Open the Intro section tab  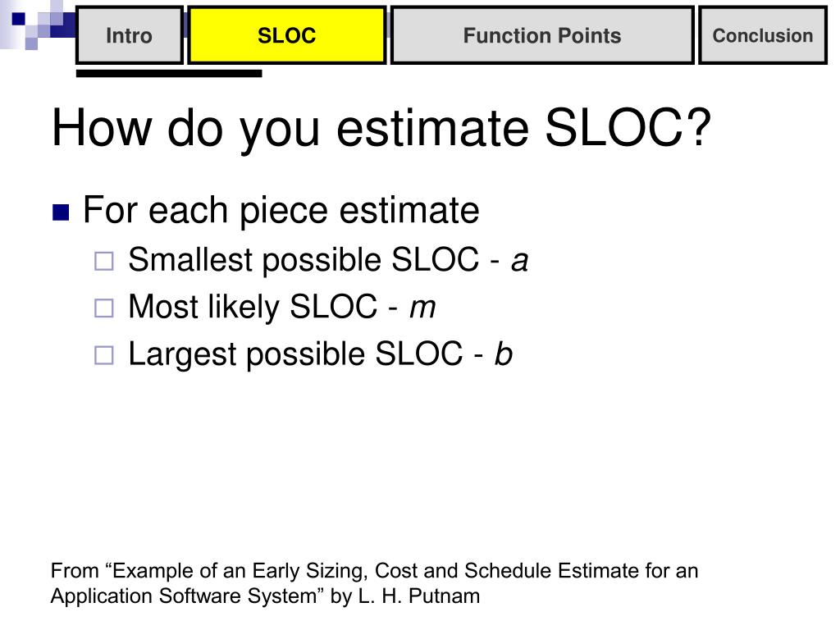[x=130, y=35]
